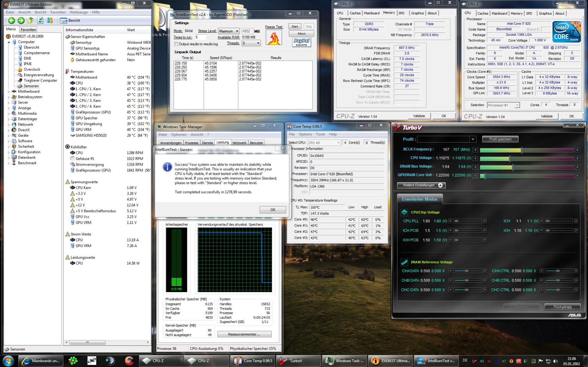The height and width of the screenshot is (367, 588).
Task: Decrease CPU PLL voltage with its left arrow
Action: point(450,221)
